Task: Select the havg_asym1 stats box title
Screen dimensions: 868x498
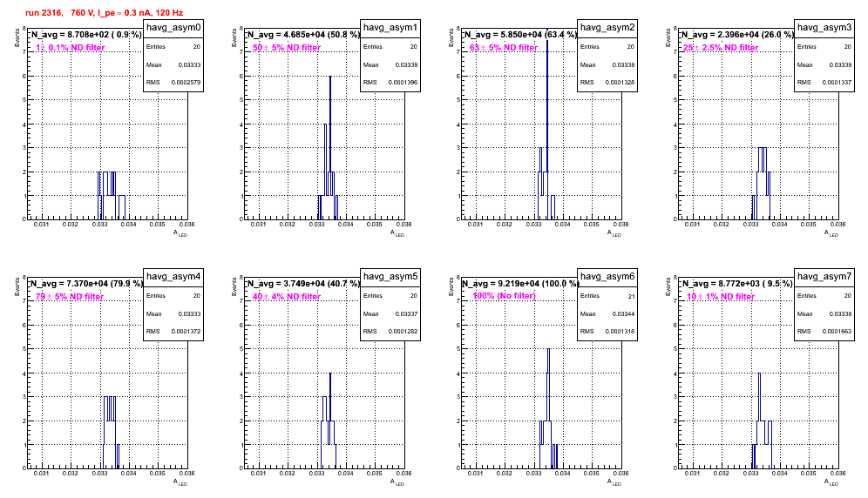Action: pyautogui.click(x=390, y=28)
